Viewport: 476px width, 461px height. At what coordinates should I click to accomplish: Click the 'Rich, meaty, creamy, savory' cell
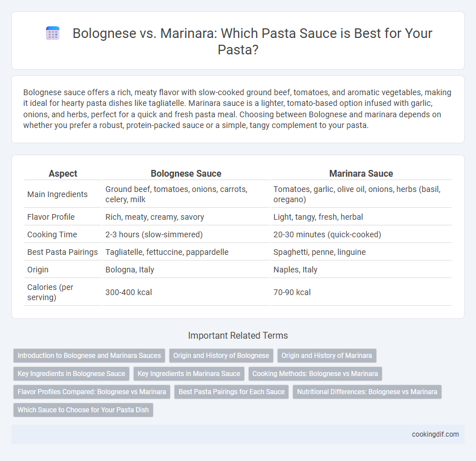(x=186, y=217)
